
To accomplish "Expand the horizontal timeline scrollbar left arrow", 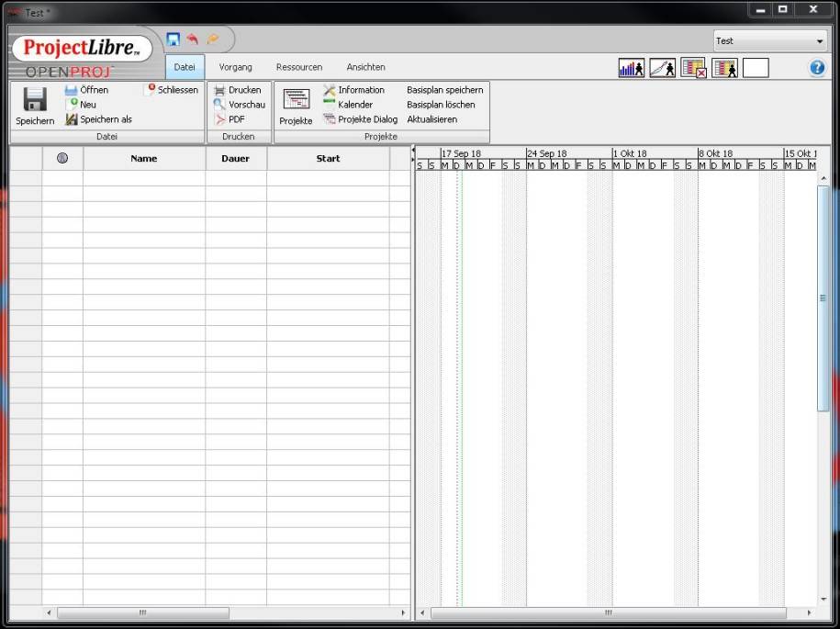I will click(423, 612).
